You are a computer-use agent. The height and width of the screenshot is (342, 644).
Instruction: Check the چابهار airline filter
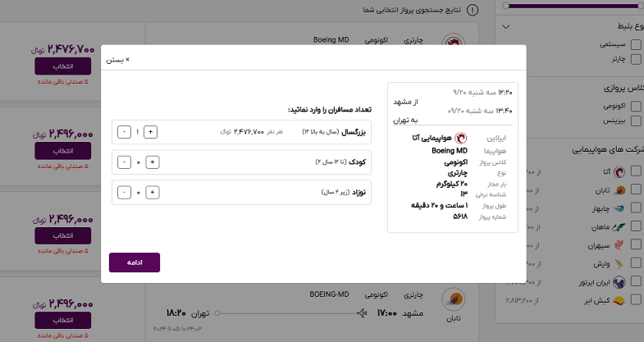636,207
